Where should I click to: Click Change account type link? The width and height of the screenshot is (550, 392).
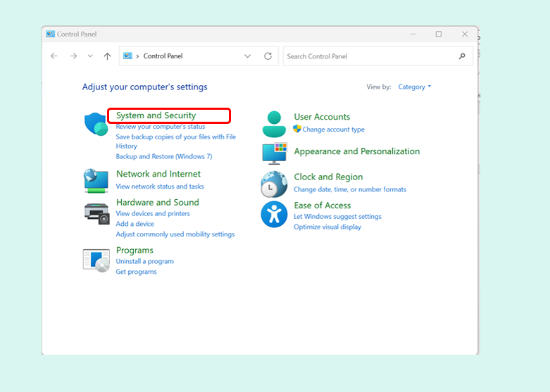click(333, 129)
